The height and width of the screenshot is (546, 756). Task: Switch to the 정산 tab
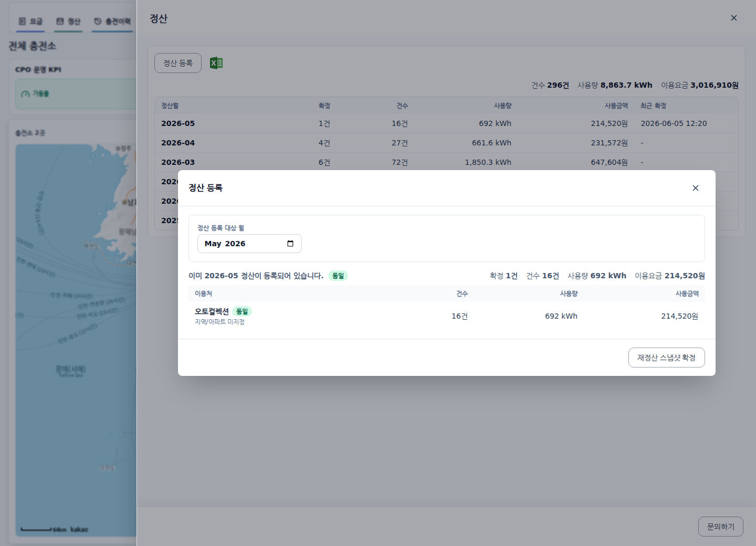[68, 22]
